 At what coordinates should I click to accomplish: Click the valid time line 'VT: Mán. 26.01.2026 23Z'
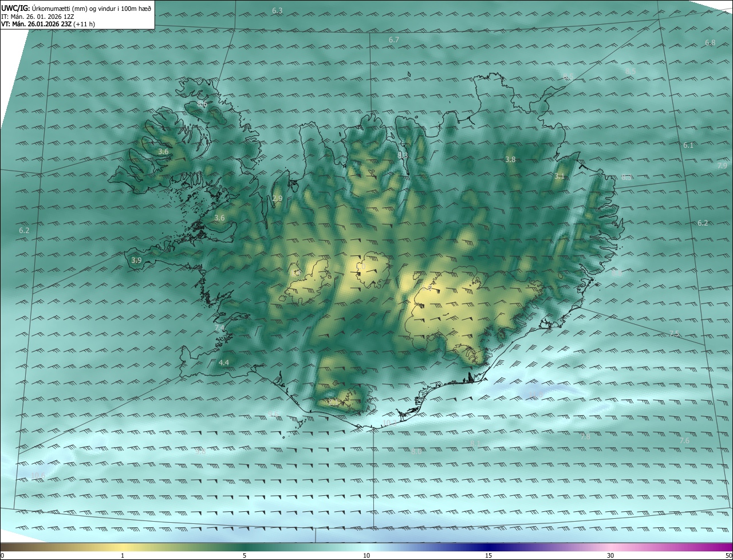pyautogui.click(x=36, y=24)
